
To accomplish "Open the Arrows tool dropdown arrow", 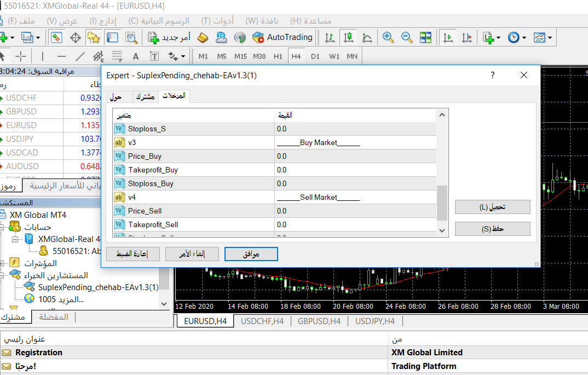I will tap(183, 56).
